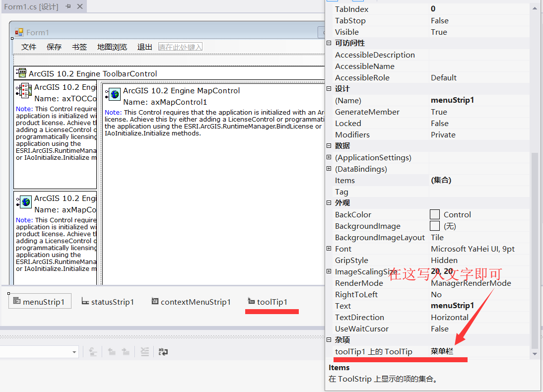Click the toolTip1 上的 ToolTip value 菜单栏
The image size is (543, 392).
[442, 351]
